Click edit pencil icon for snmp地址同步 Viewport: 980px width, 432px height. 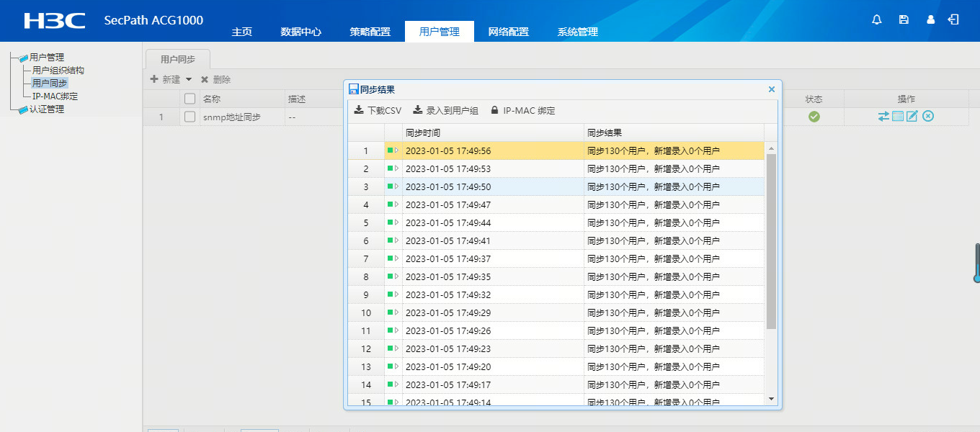tap(912, 117)
